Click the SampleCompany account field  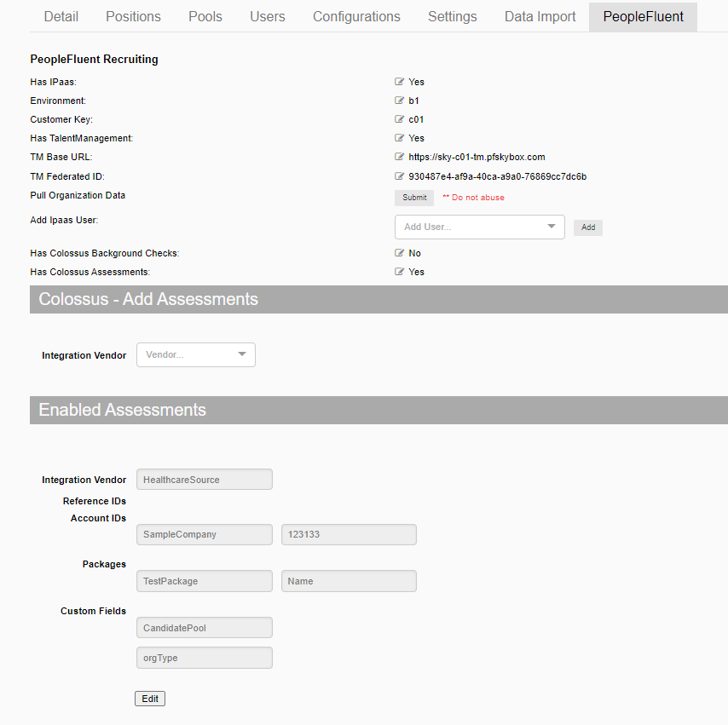(205, 534)
